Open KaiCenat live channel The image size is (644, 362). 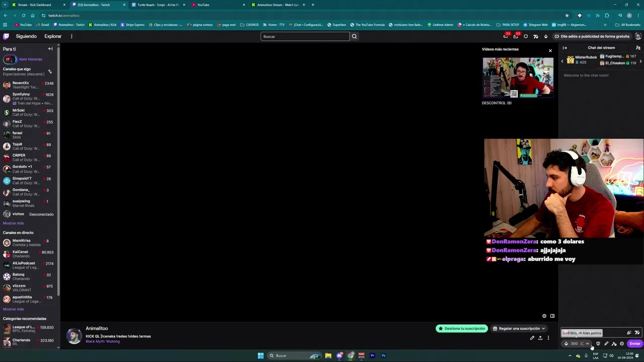[x=30, y=253]
